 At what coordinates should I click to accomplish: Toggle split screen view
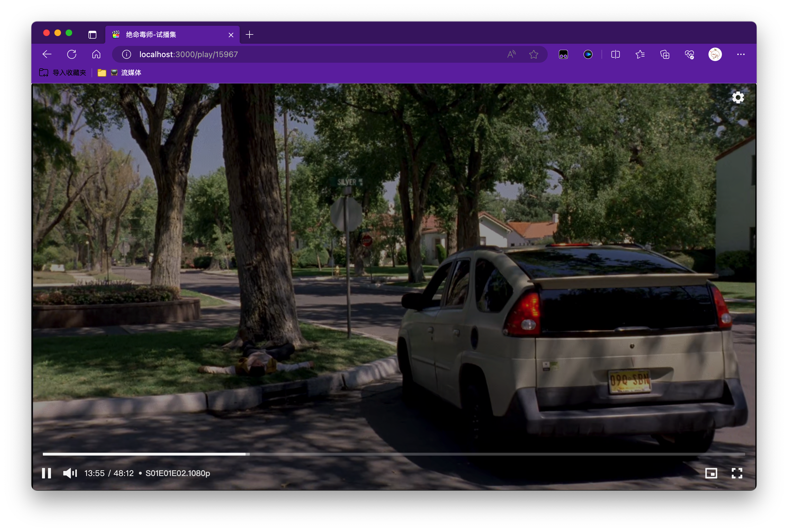tap(616, 54)
